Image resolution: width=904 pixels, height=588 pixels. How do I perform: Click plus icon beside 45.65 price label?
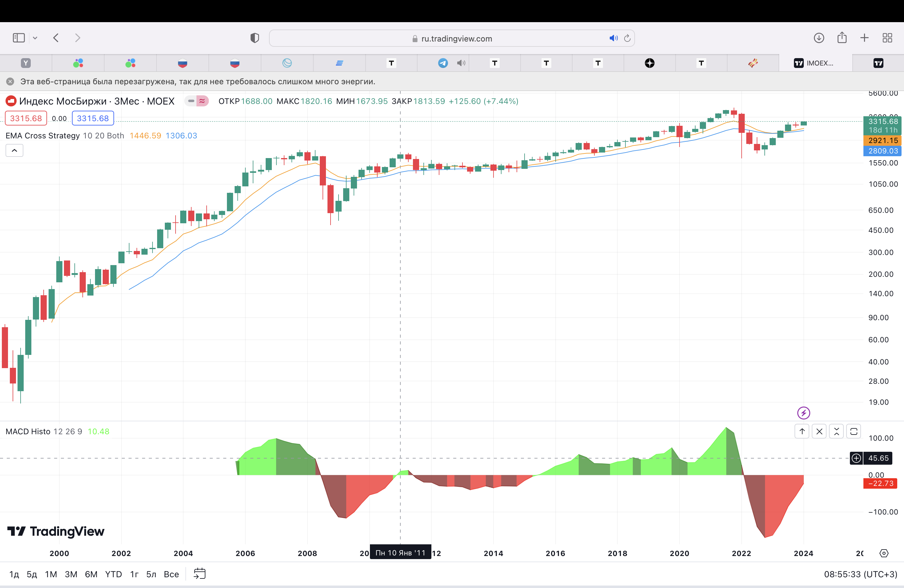coord(856,458)
